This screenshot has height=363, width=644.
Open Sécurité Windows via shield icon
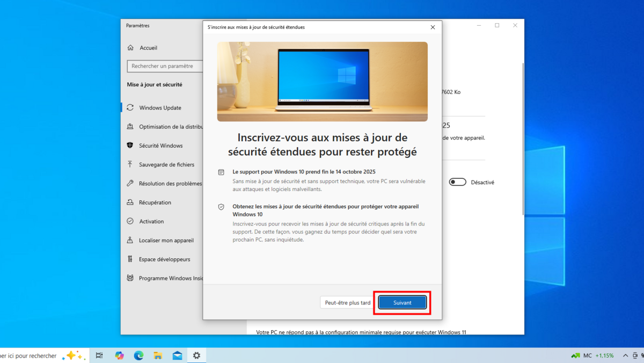[130, 146]
